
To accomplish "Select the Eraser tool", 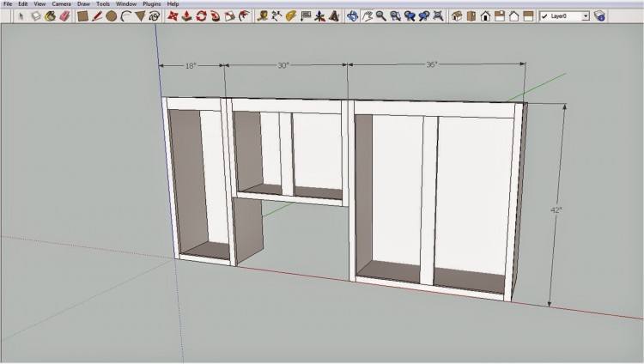I will click(65, 16).
